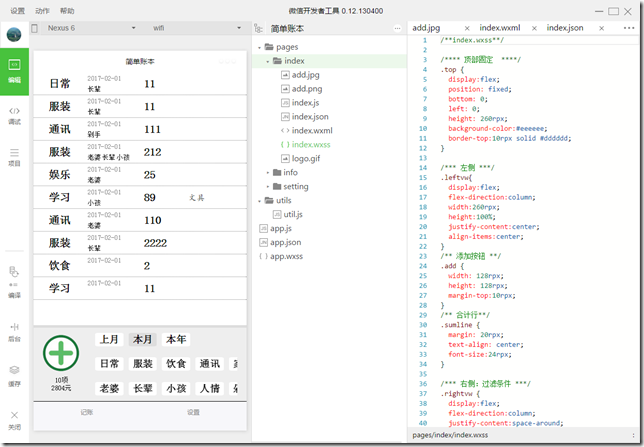
Task: Select the 娱乐 25 record row
Action: pos(140,175)
